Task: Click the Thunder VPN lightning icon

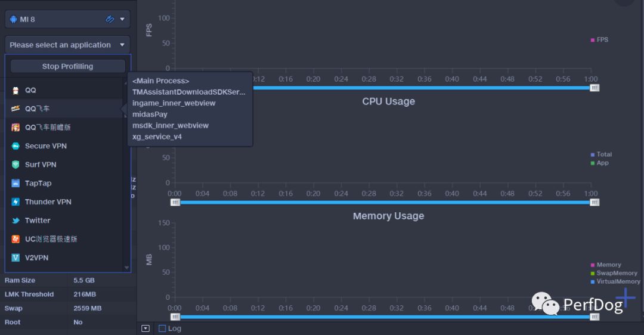Action: pyautogui.click(x=16, y=202)
